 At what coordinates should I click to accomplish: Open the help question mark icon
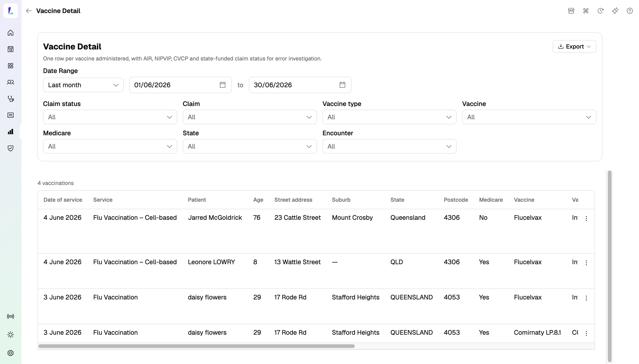coord(630,11)
